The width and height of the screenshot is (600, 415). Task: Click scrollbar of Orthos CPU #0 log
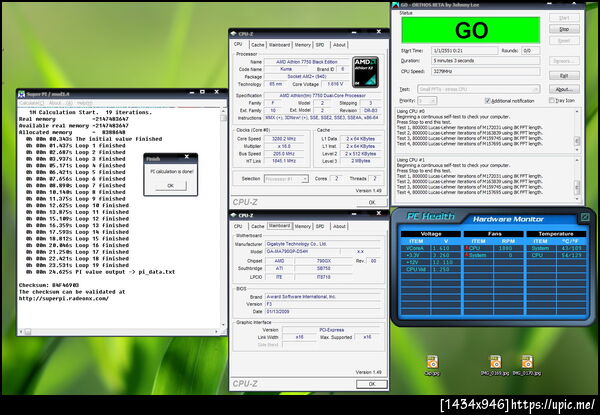(577, 130)
